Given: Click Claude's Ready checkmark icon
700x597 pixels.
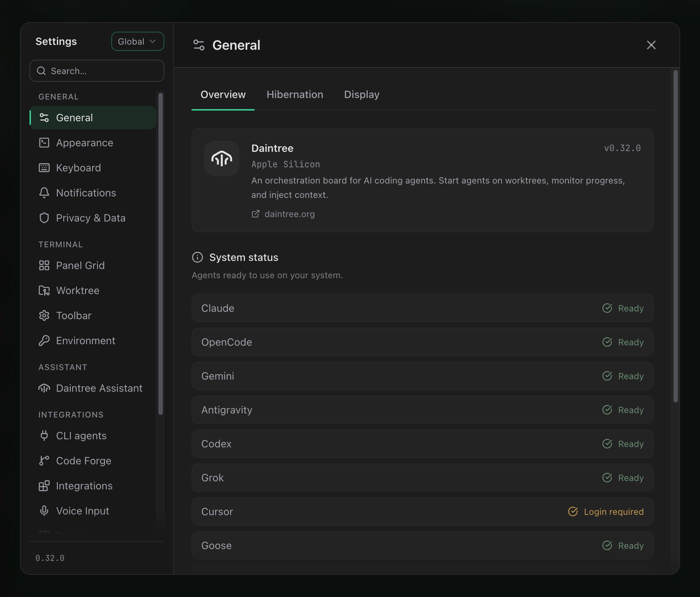Looking at the screenshot, I should click(607, 308).
